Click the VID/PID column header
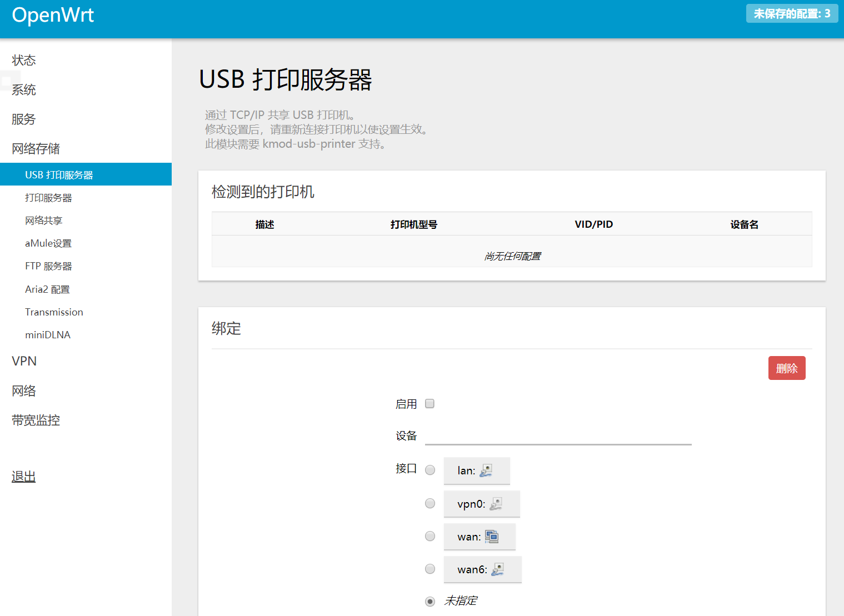844x616 pixels. pos(593,224)
